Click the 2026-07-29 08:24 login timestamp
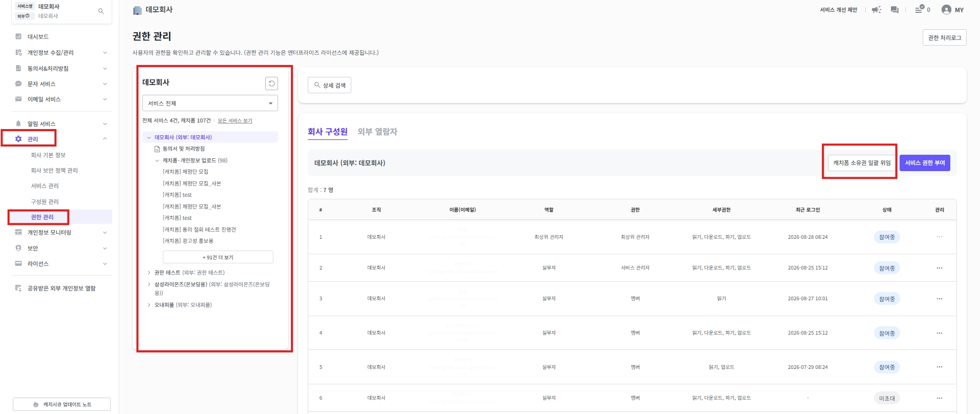Viewport: 980px width, 414px height. tap(807, 367)
